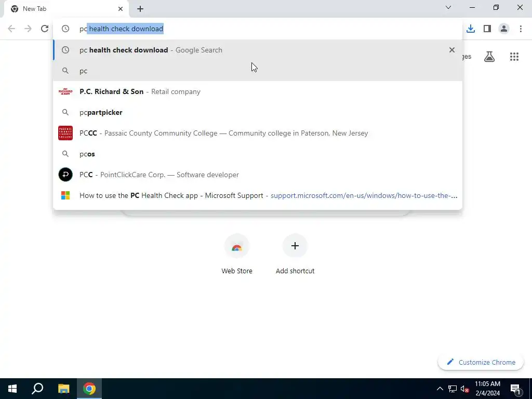Open the notification center icon
This screenshot has width=532, height=399.
click(x=516, y=389)
